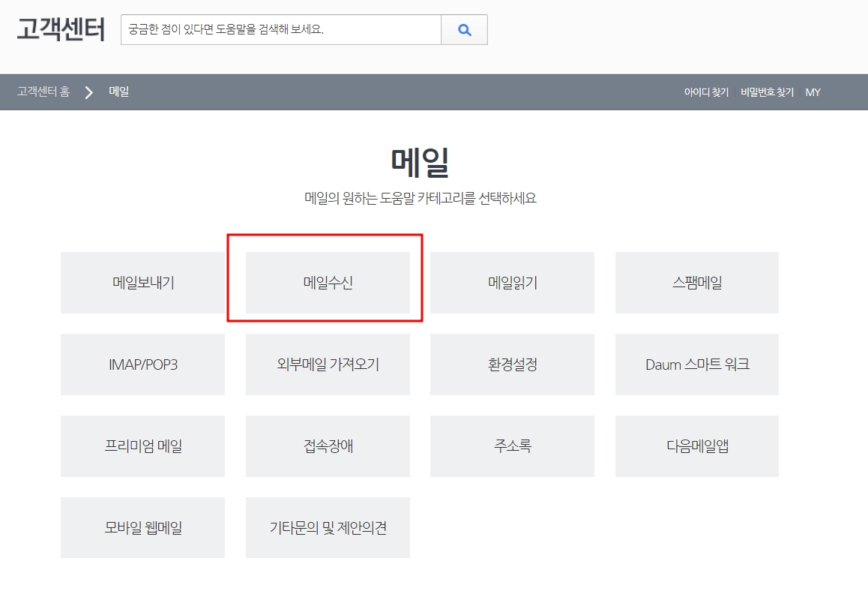This screenshot has width=868, height=600.
Task: Open the 스팸메일 help section
Action: (696, 283)
